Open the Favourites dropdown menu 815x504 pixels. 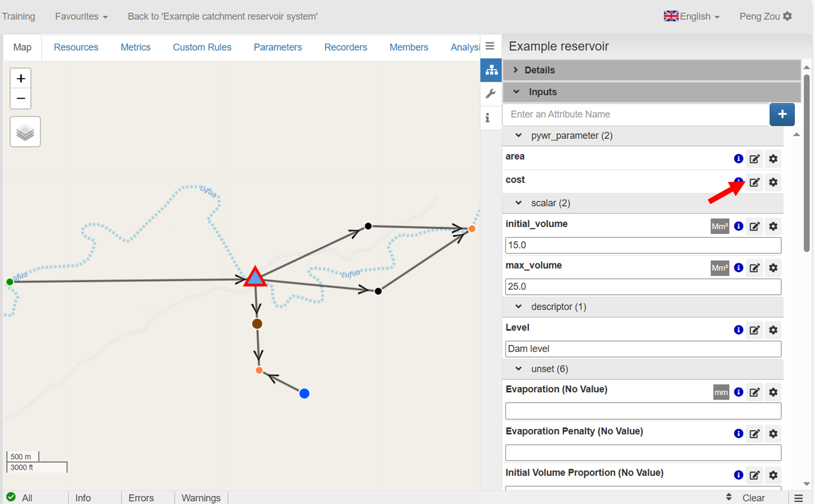tap(81, 17)
